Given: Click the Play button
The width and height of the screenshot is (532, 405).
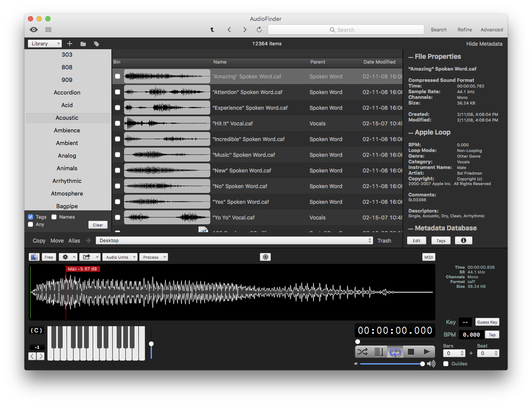Looking at the screenshot, I should (x=427, y=352).
